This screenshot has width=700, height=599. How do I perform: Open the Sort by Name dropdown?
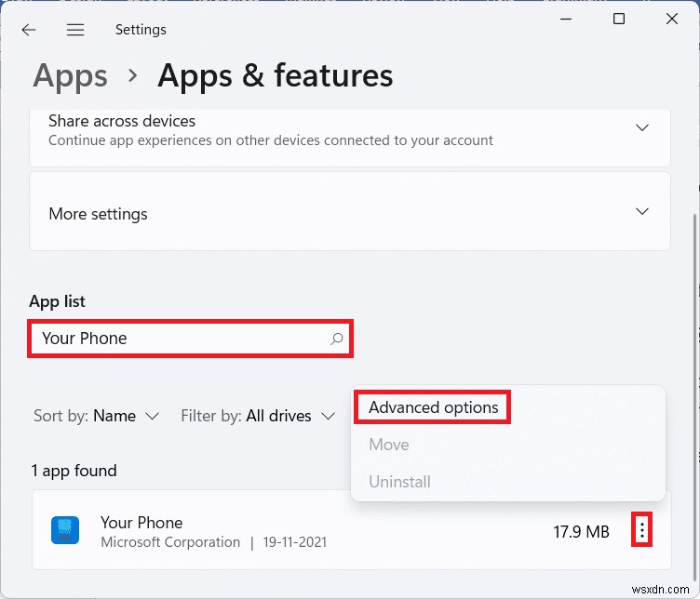pyautogui.click(x=97, y=416)
